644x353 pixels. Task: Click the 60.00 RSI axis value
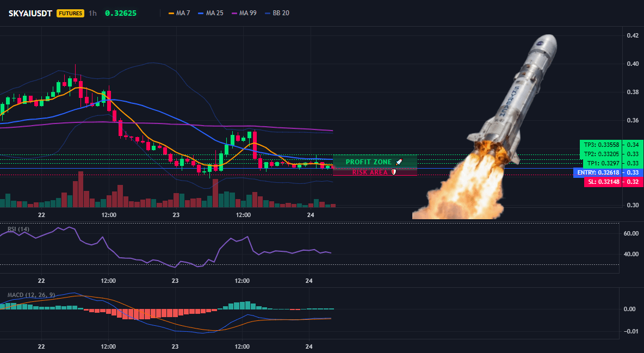point(631,233)
